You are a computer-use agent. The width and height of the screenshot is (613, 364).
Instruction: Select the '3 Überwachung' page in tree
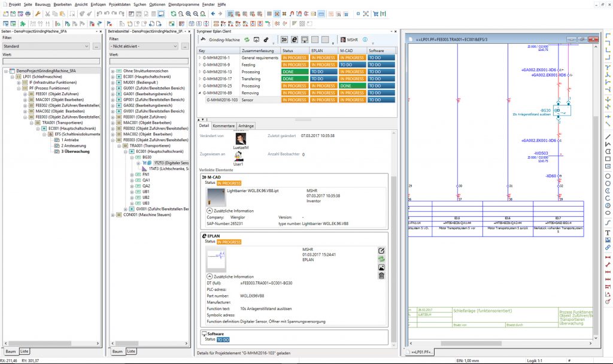pos(76,151)
